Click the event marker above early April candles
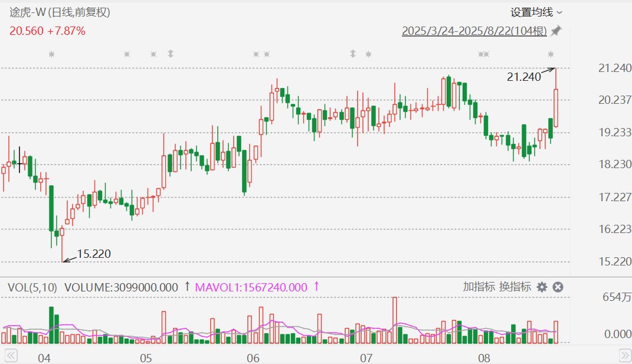This screenshot has height=364, width=632. [x=51, y=54]
